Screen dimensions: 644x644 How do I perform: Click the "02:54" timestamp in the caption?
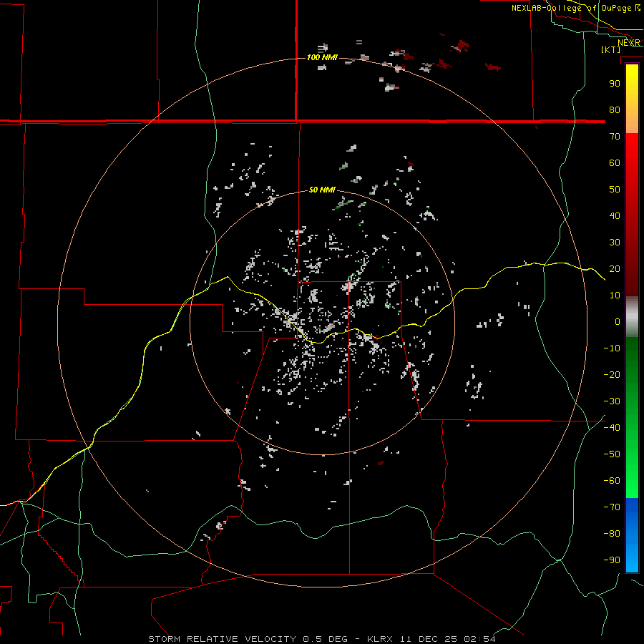[479, 639]
